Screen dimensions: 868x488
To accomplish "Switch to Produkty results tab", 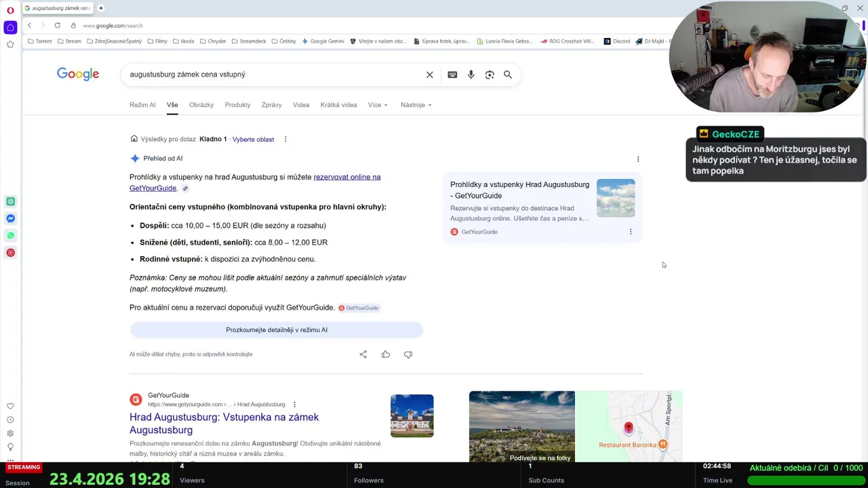I will coord(237,105).
